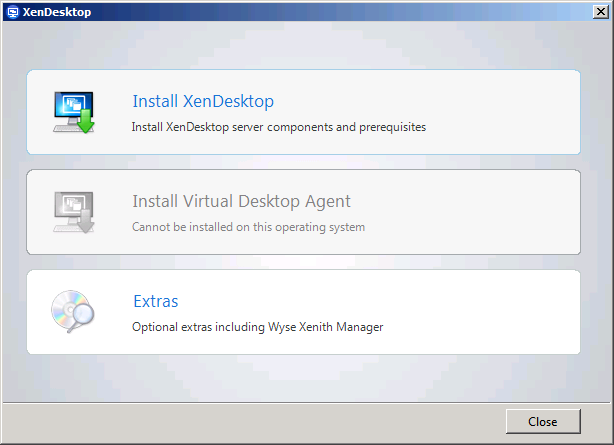Click the Install XenDesktop computer icon
This screenshot has width=614, height=445.
tap(74, 112)
